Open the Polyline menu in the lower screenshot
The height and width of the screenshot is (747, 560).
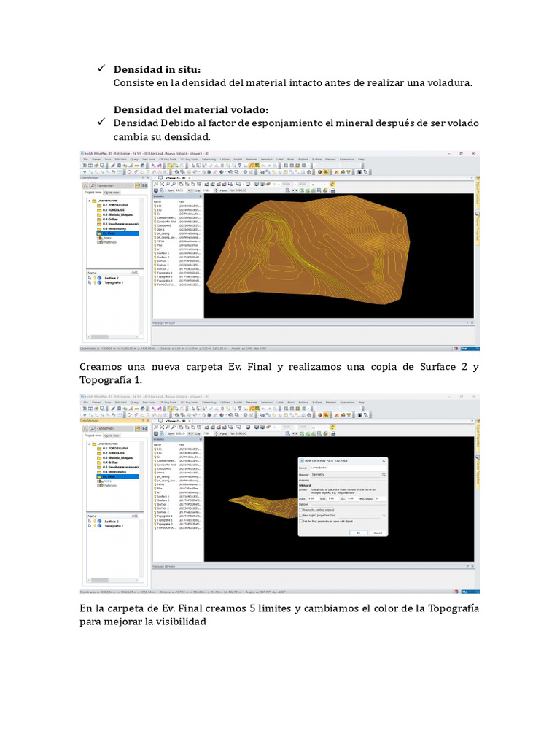(303, 403)
